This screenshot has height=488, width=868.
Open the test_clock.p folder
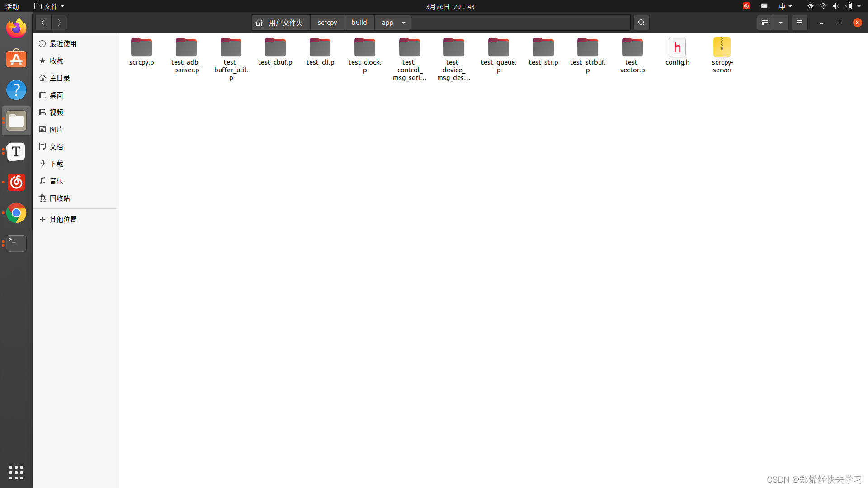[365, 55]
